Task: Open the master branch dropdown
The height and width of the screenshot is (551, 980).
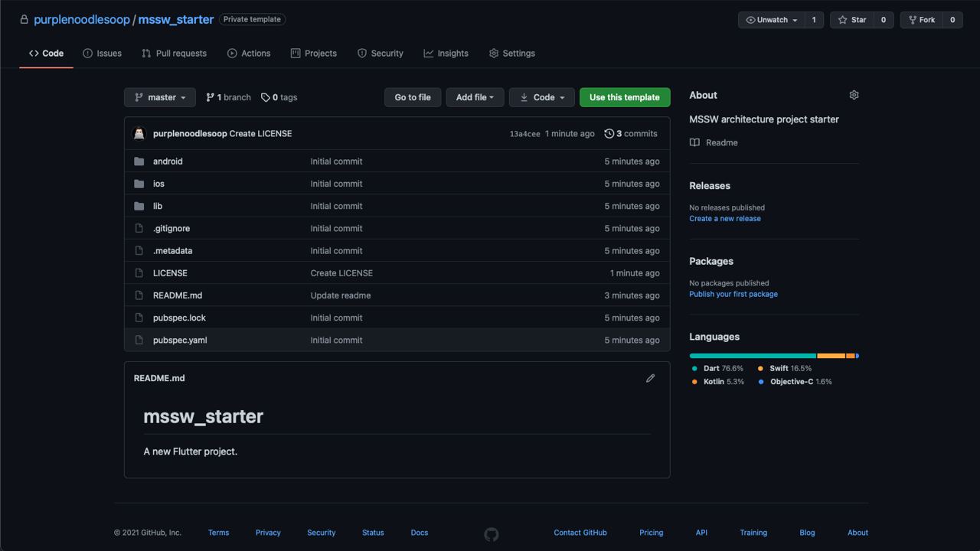Action: click(160, 97)
